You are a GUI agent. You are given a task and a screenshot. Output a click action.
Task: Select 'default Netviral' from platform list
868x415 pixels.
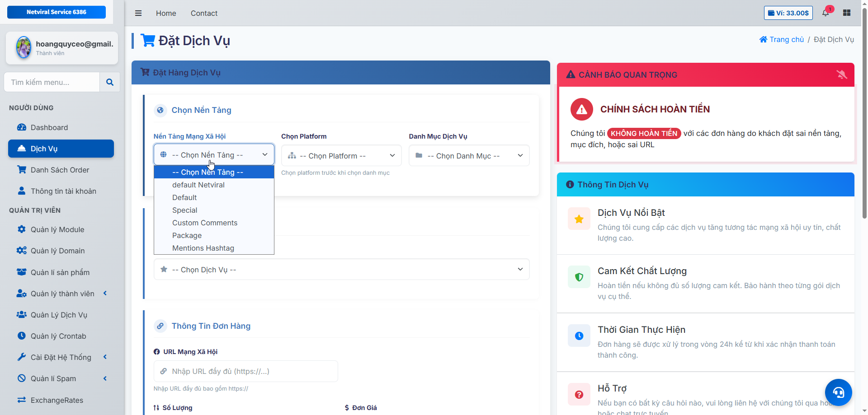click(x=198, y=185)
